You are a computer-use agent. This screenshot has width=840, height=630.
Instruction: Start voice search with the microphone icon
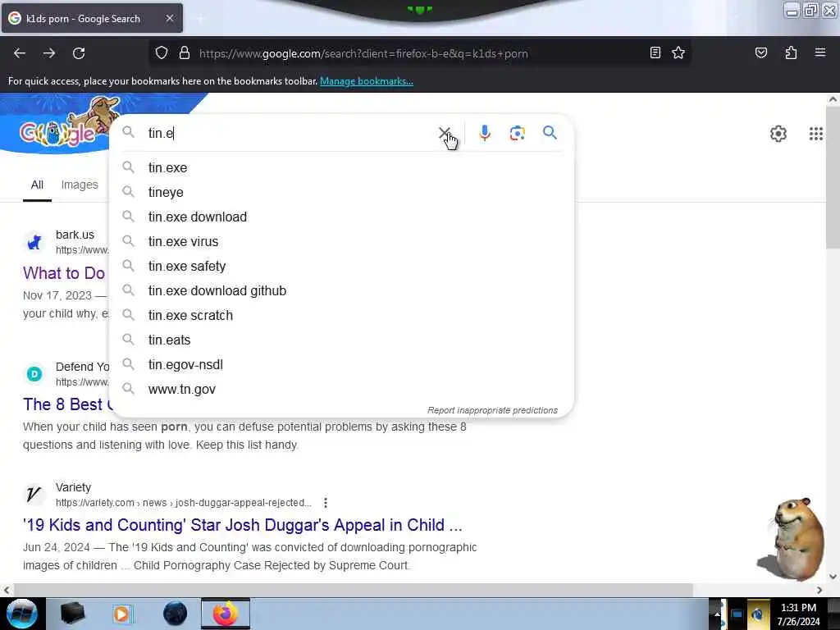point(485,133)
